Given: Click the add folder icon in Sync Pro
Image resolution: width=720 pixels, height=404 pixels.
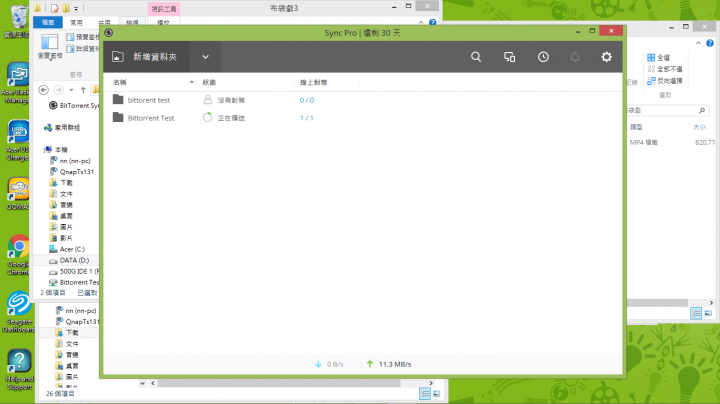Looking at the screenshot, I should (x=118, y=57).
